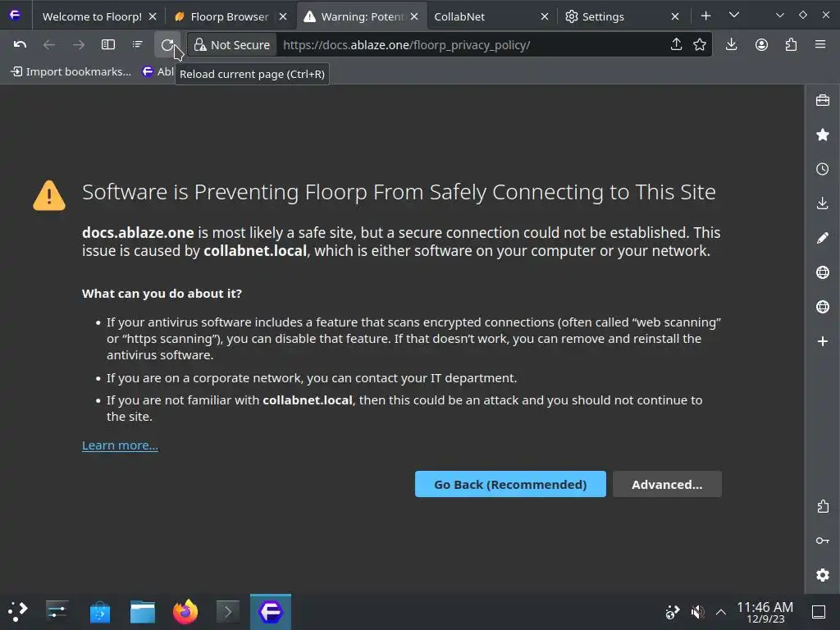Click the show desktop button
This screenshot has width=840, height=630.
[x=819, y=612]
